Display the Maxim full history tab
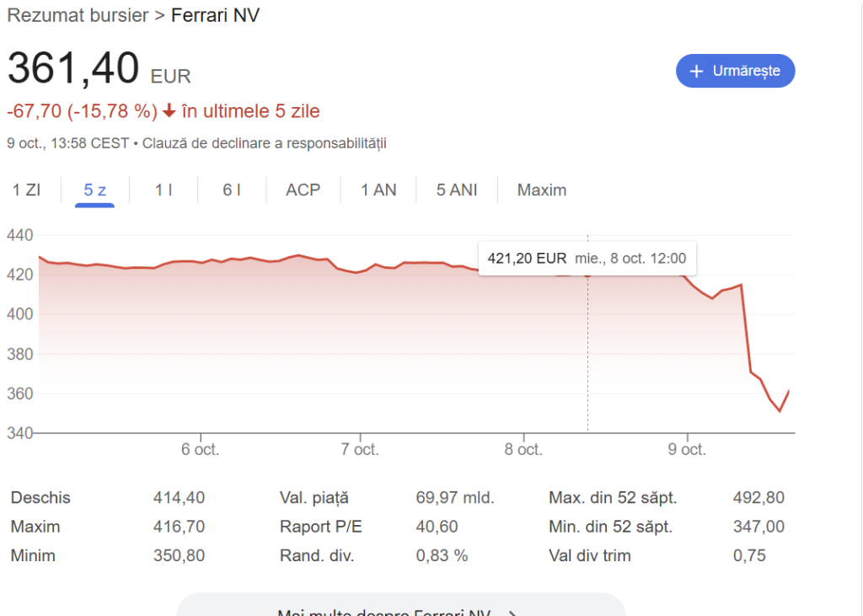This screenshot has width=863, height=616. click(x=542, y=190)
